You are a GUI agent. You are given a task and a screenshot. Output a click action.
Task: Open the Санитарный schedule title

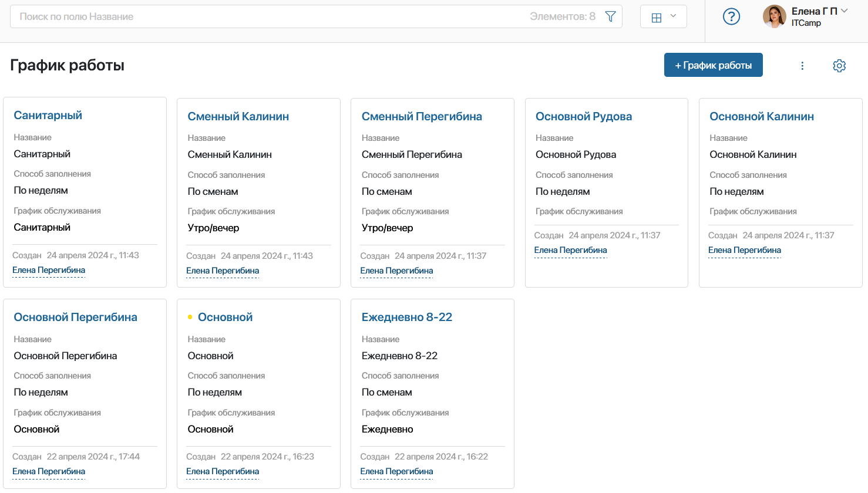48,115
